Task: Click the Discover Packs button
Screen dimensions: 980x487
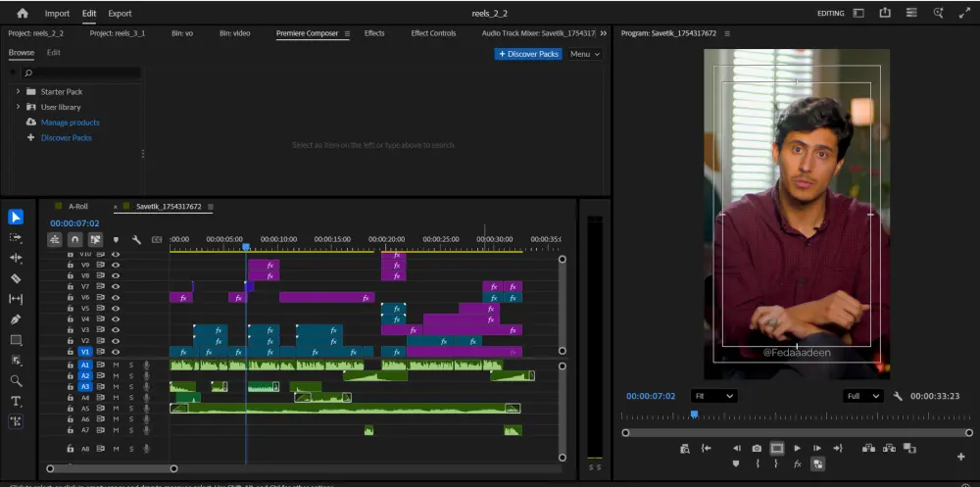Action: tap(528, 54)
